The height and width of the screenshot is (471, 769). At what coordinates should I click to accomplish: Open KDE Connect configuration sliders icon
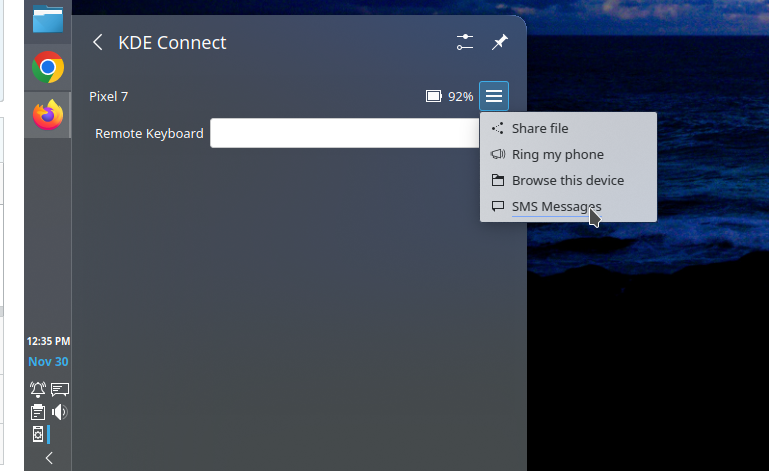pos(465,42)
